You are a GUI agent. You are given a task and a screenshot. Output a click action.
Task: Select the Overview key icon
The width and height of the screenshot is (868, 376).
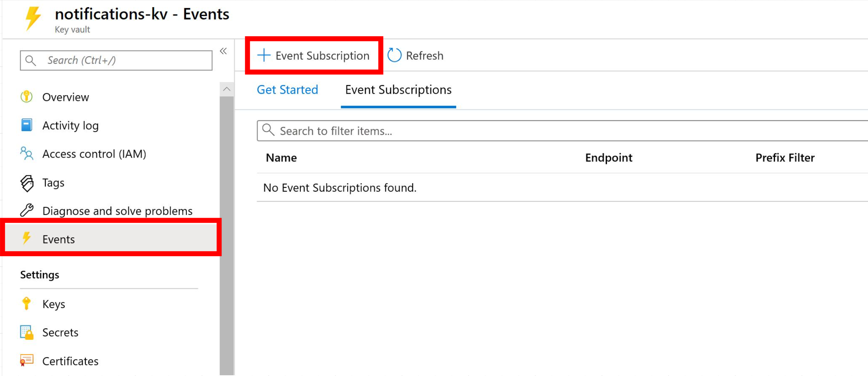click(26, 97)
